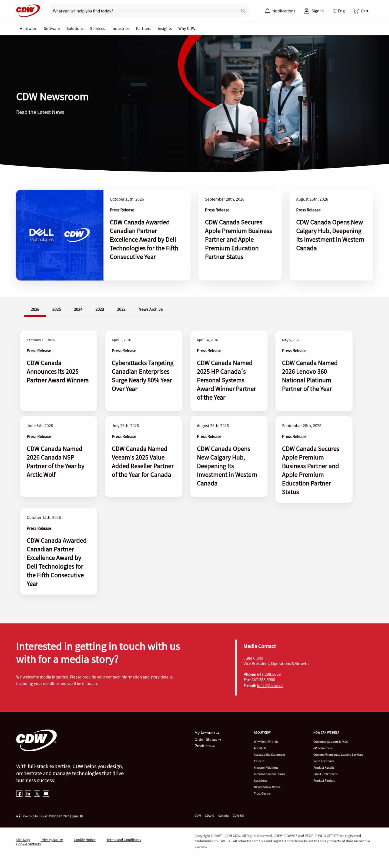
Task: Read 'Cyberattacks Targeting Canadian Enterprises Surge' press release
Action: pos(143,376)
